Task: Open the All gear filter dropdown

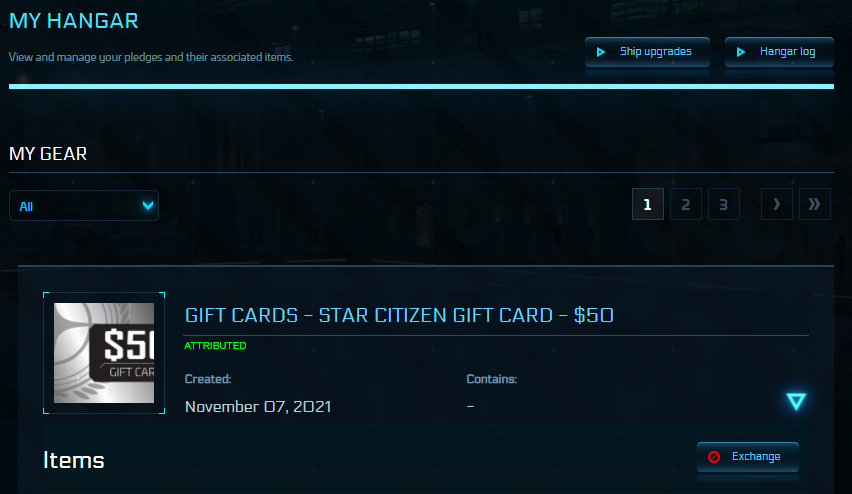Action: click(x=84, y=205)
